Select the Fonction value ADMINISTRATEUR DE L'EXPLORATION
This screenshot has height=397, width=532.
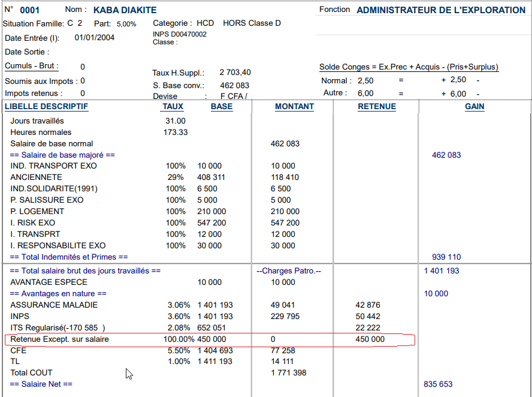pos(441,10)
